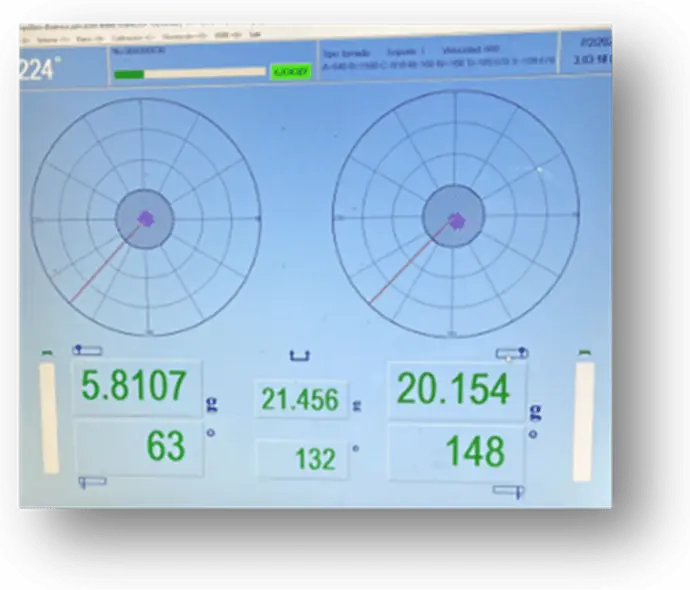The width and height of the screenshot is (690, 590).
Task: Click the purple unbalance marker in right polar plot
Action: [456, 220]
